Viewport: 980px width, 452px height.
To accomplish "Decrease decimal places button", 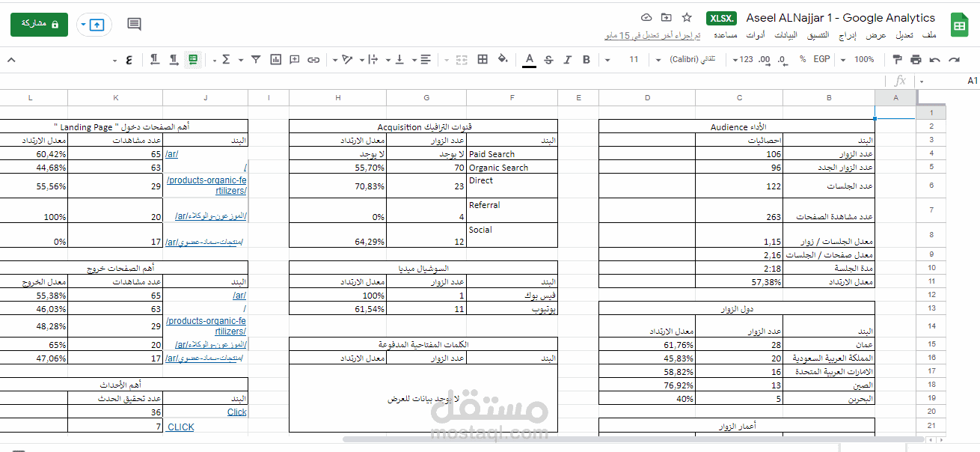I will pyautogui.click(x=783, y=59).
